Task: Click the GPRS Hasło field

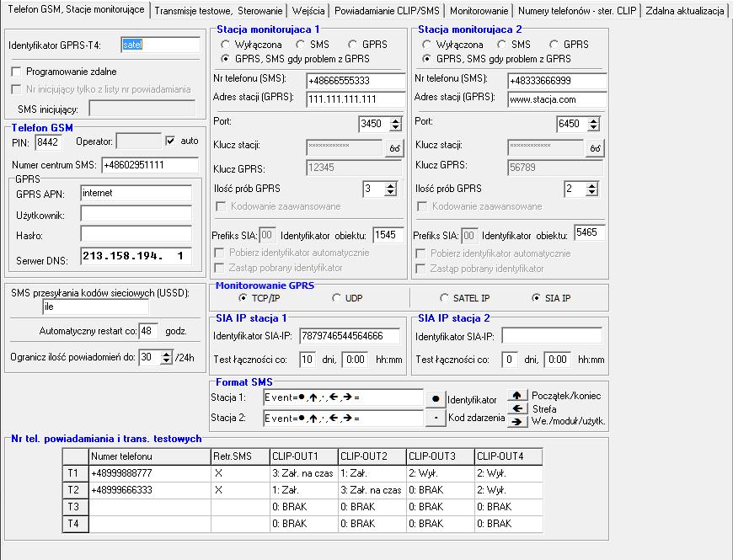Action: (x=136, y=234)
